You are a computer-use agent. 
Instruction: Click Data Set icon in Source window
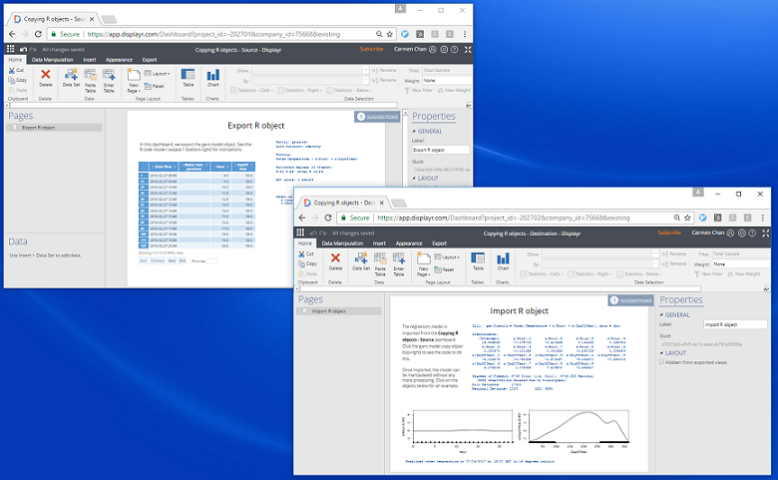click(71, 74)
